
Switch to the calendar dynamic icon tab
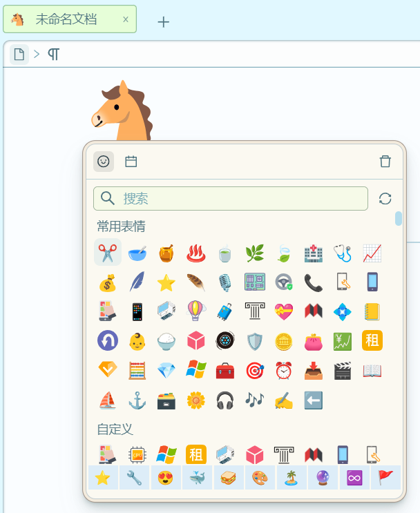(x=131, y=162)
